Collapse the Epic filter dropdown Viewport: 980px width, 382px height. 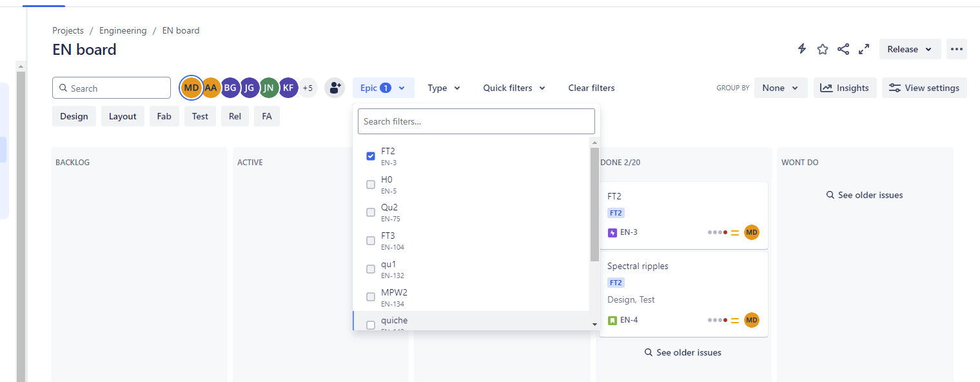[384, 88]
